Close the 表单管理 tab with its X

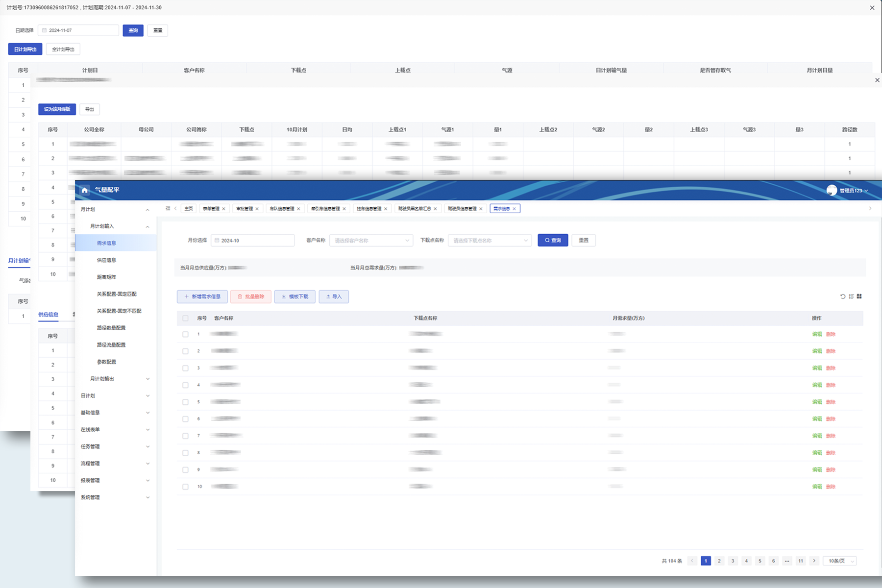pyautogui.click(x=224, y=209)
